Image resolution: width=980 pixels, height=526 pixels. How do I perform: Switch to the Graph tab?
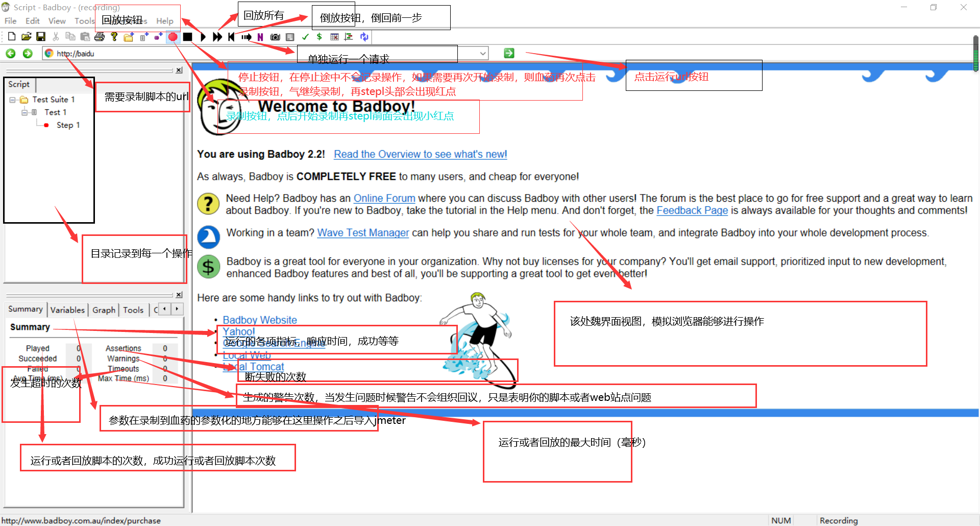click(104, 310)
